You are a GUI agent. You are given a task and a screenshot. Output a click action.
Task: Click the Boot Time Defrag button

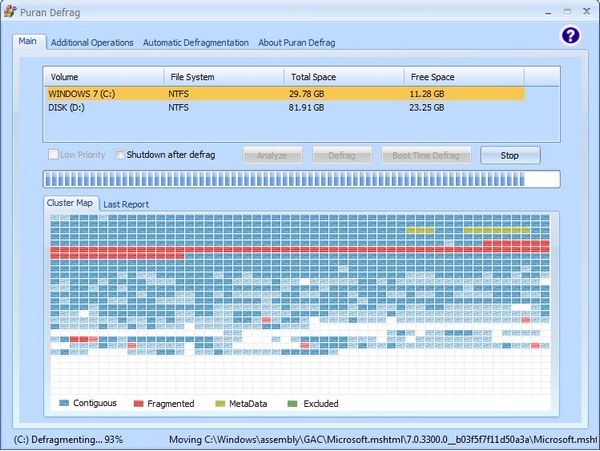point(426,155)
